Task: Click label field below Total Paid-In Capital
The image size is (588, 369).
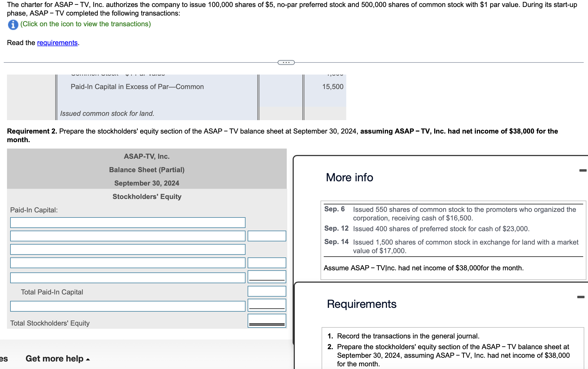Action: pos(128,306)
